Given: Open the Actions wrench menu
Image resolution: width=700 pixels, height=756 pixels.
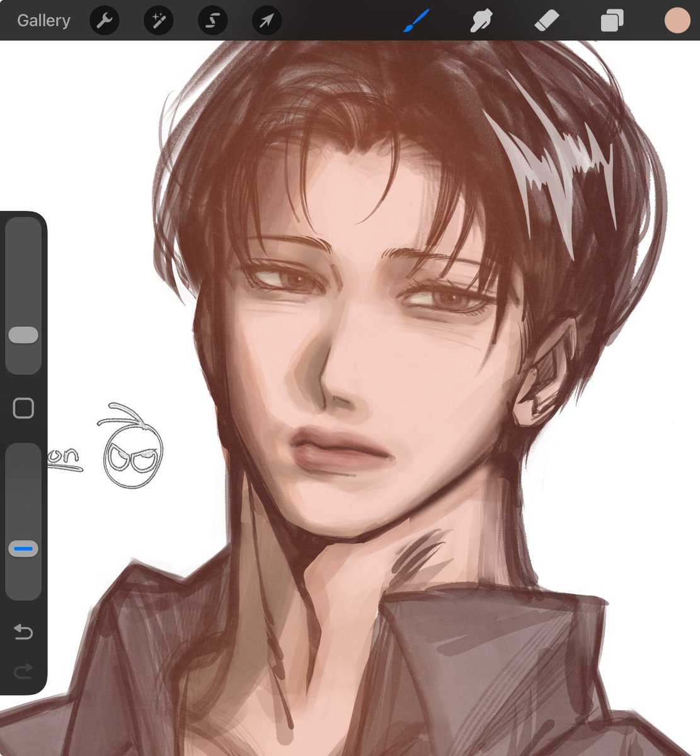Looking at the screenshot, I should pos(105,21).
